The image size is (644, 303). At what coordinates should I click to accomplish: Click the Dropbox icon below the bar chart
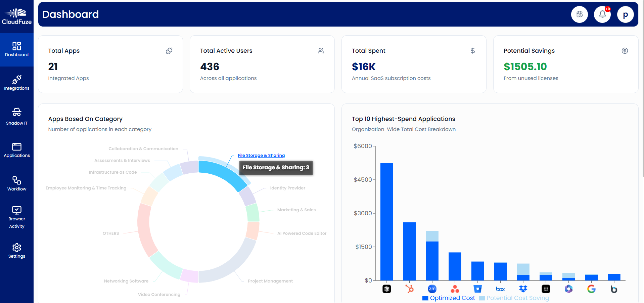point(523,289)
